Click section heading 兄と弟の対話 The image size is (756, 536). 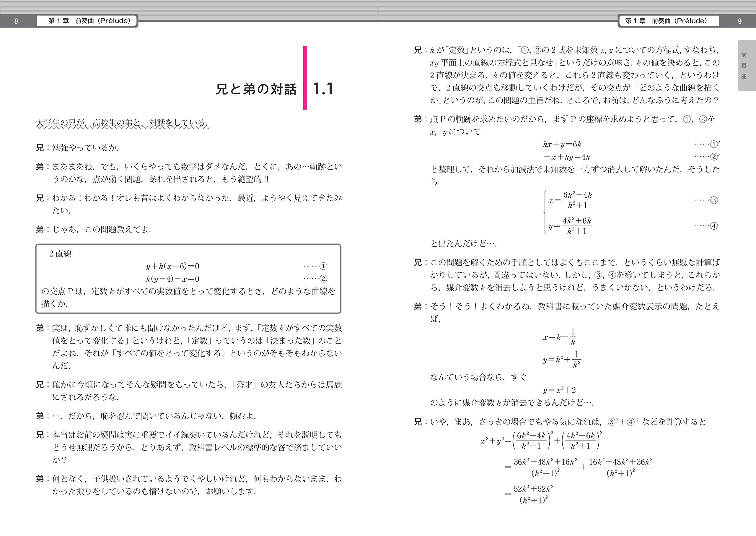tap(256, 89)
